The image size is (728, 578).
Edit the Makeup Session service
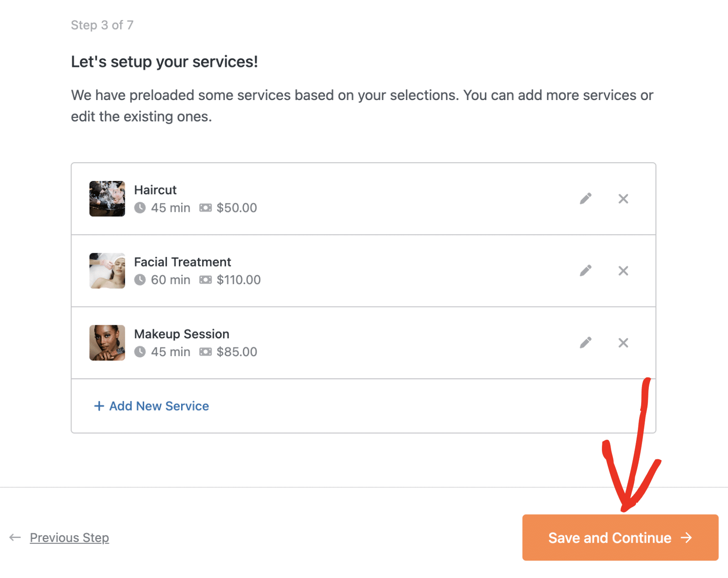pyautogui.click(x=586, y=342)
